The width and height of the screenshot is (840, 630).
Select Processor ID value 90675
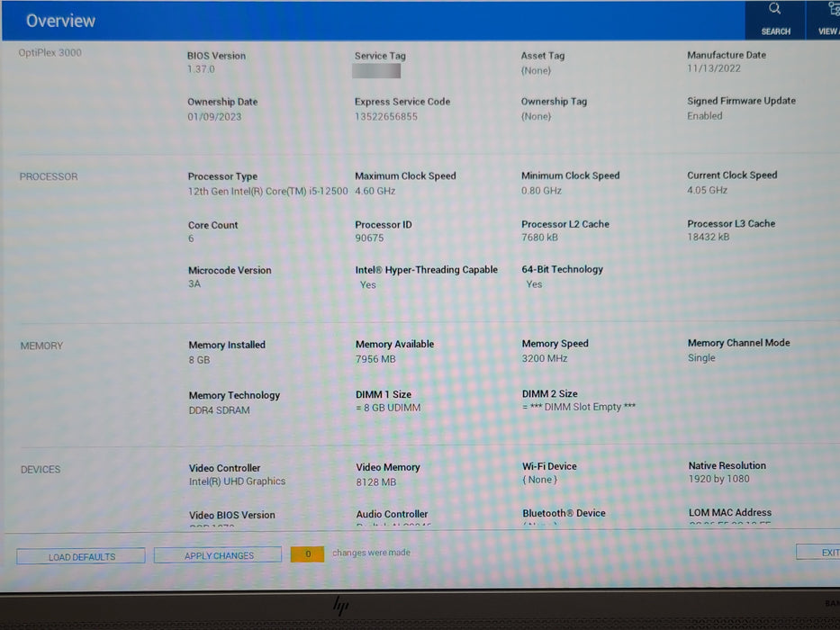(x=369, y=238)
